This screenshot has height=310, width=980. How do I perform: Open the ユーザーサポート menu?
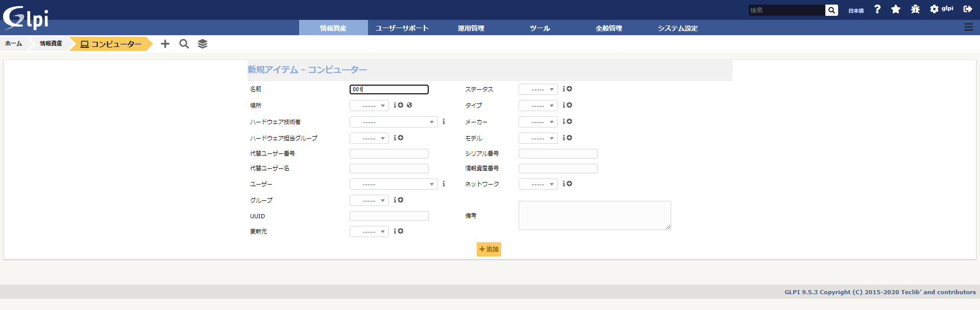402,28
